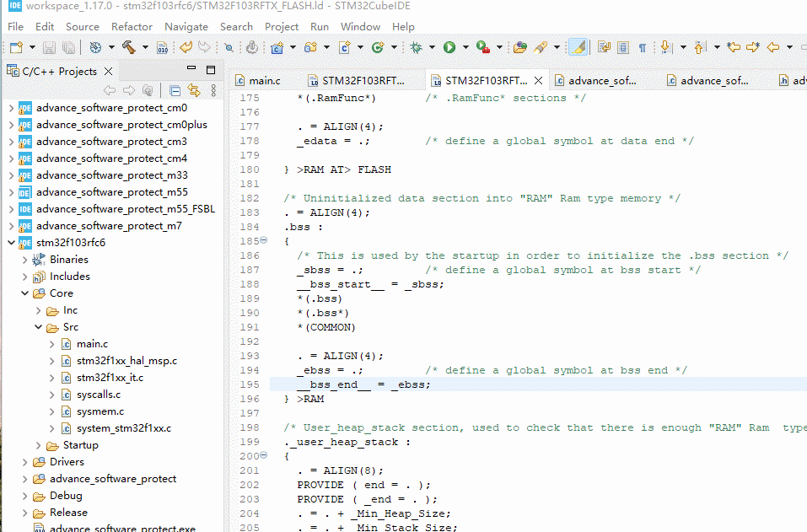Click the Save icon in toolbar
This screenshot has width=807, height=532.
click(49, 48)
